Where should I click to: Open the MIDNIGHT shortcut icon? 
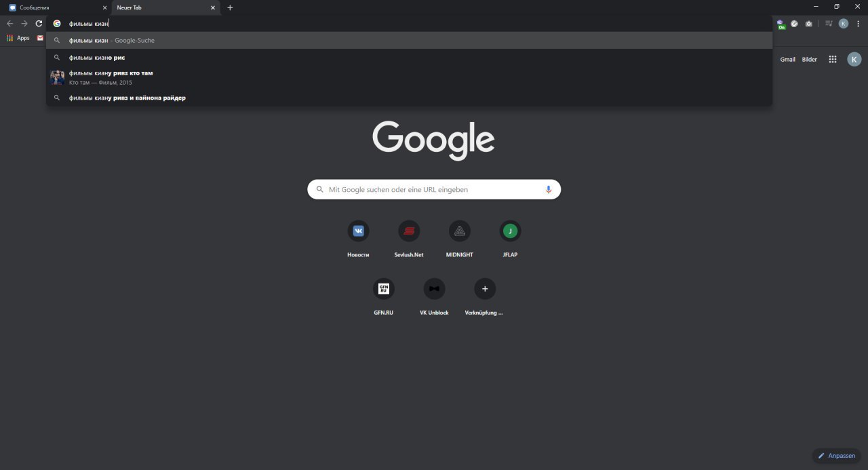point(460,231)
